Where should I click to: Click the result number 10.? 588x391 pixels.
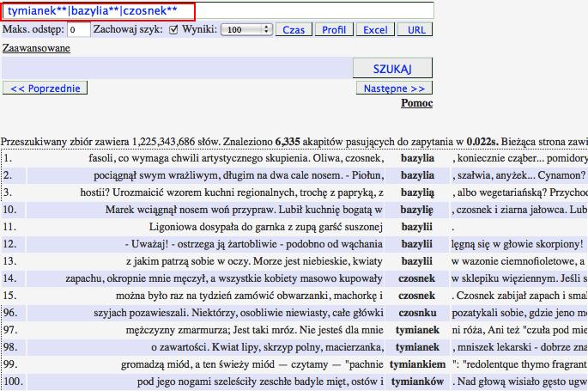point(9,210)
